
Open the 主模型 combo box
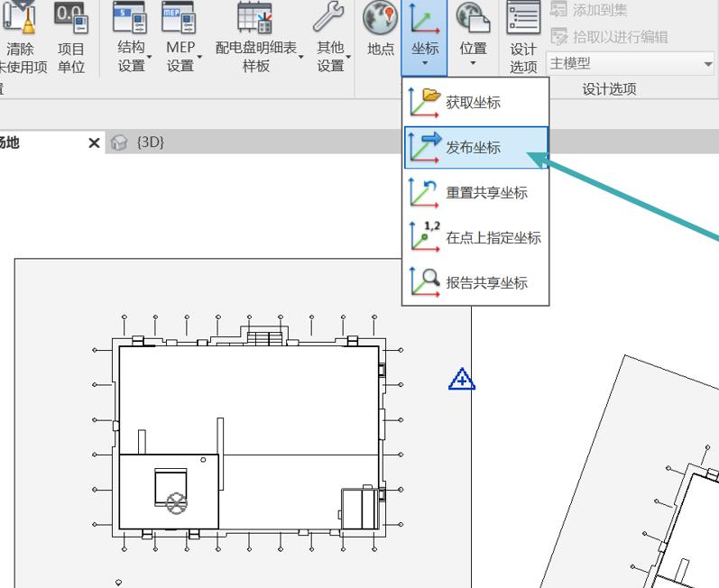pyautogui.click(x=631, y=64)
